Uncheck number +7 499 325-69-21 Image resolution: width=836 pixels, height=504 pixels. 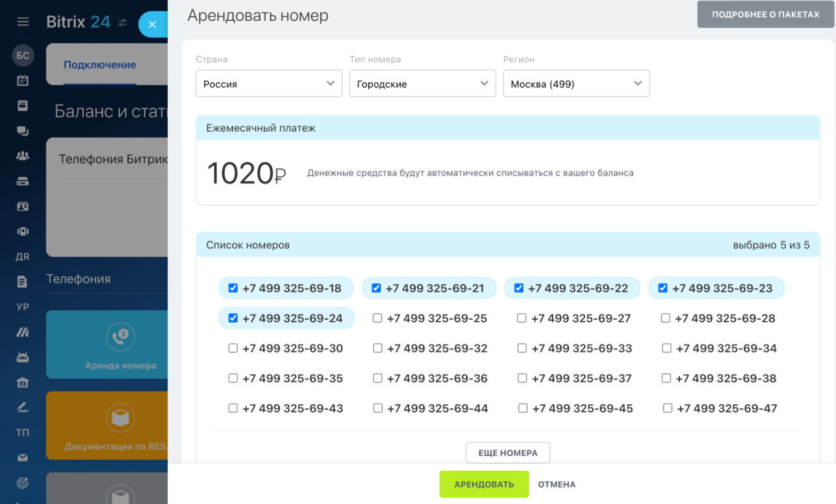tap(376, 288)
